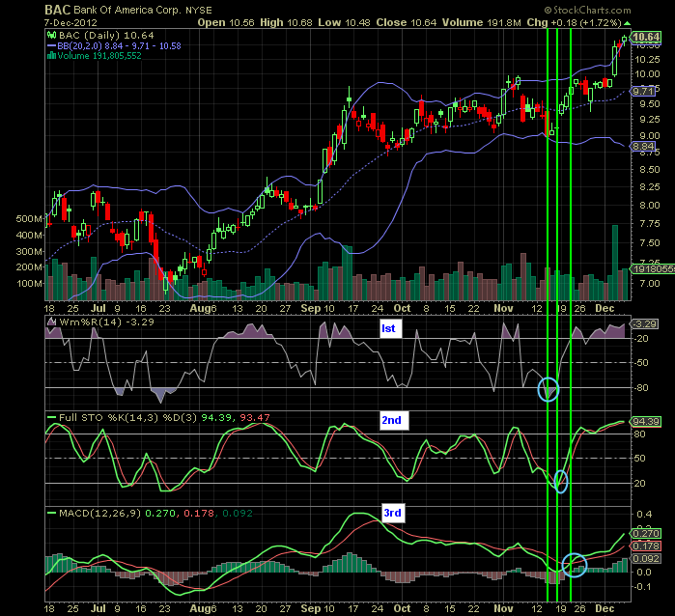Screen dimensions: 675x616
Task: Click the Bank Of America Corp. name
Action: [x=127, y=10]
